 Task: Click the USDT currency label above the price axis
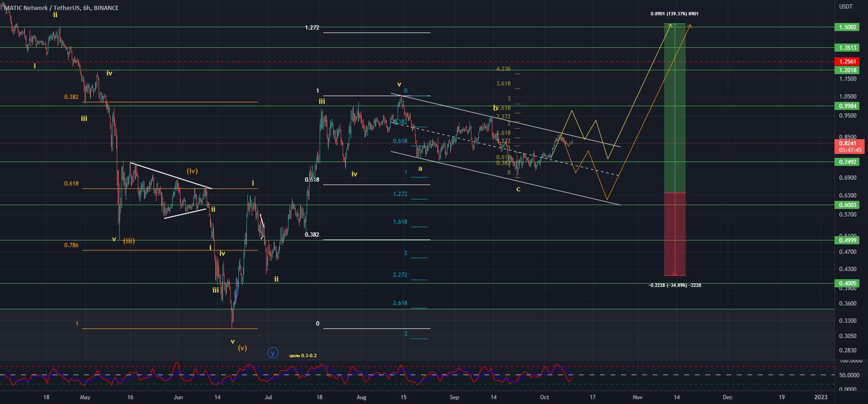[x=846, y=6]
